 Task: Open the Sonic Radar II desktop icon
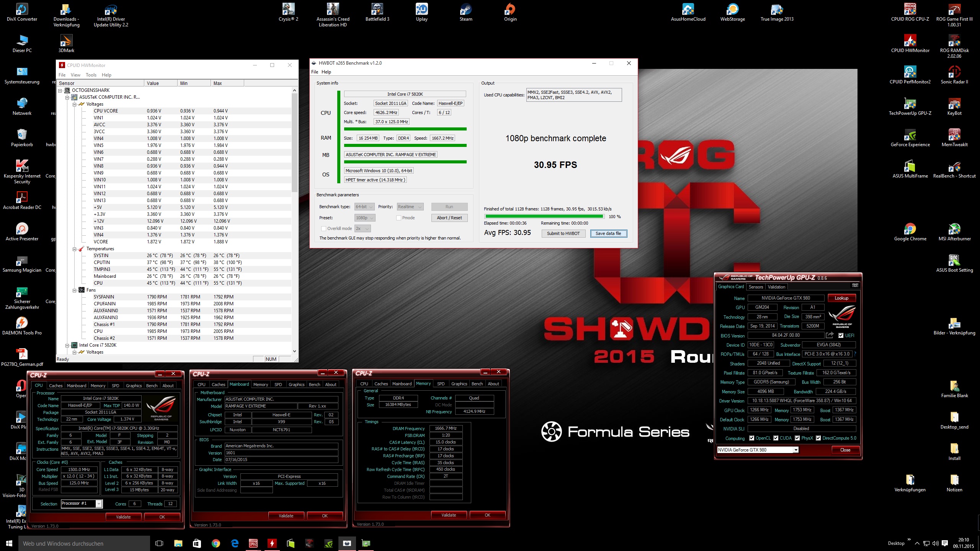tap(954, 75)
